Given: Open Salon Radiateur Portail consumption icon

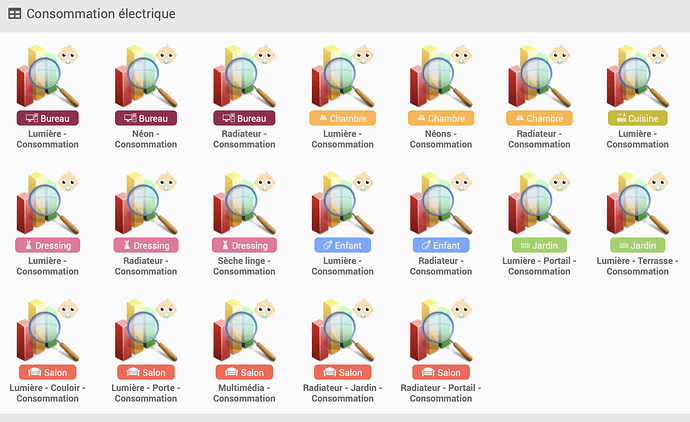Looking at the screenshot, I should point(441,330).
